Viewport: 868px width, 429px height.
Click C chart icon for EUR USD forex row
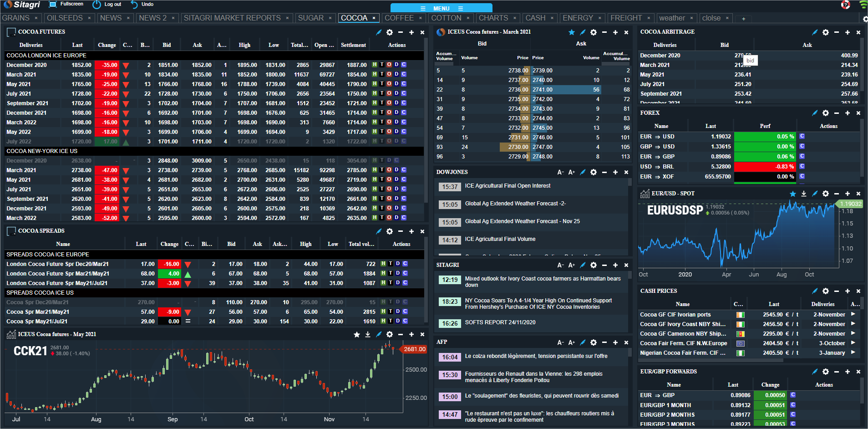802,136
